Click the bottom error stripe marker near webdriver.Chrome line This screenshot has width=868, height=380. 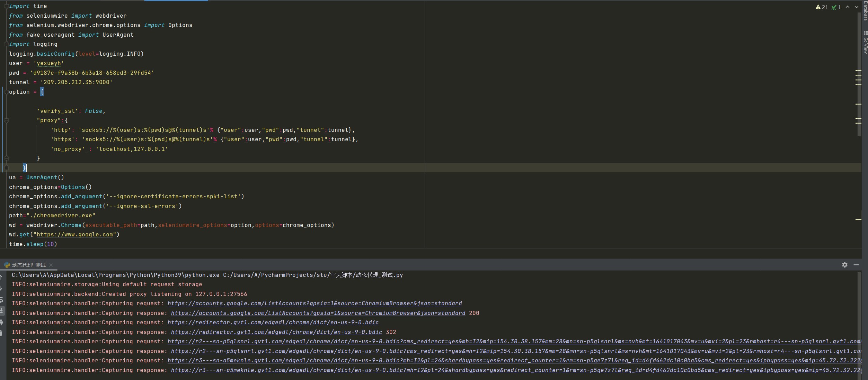tap(858, 219)
